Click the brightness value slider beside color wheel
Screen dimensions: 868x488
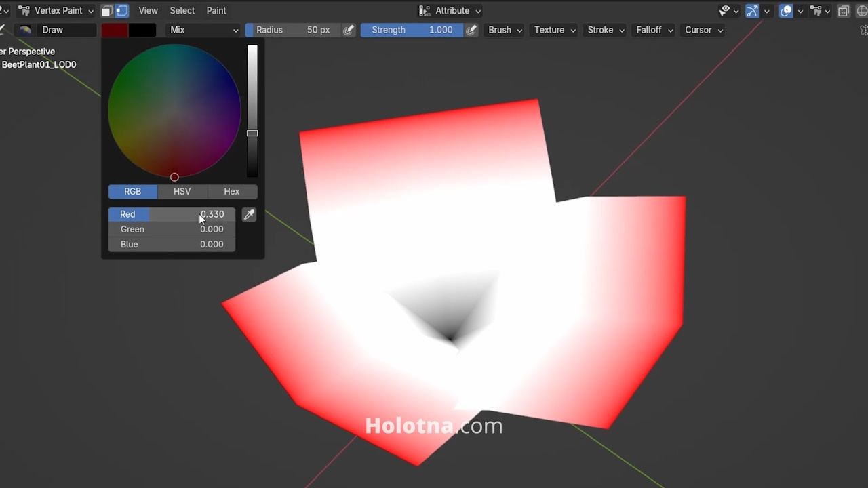[x=252, y=112]
